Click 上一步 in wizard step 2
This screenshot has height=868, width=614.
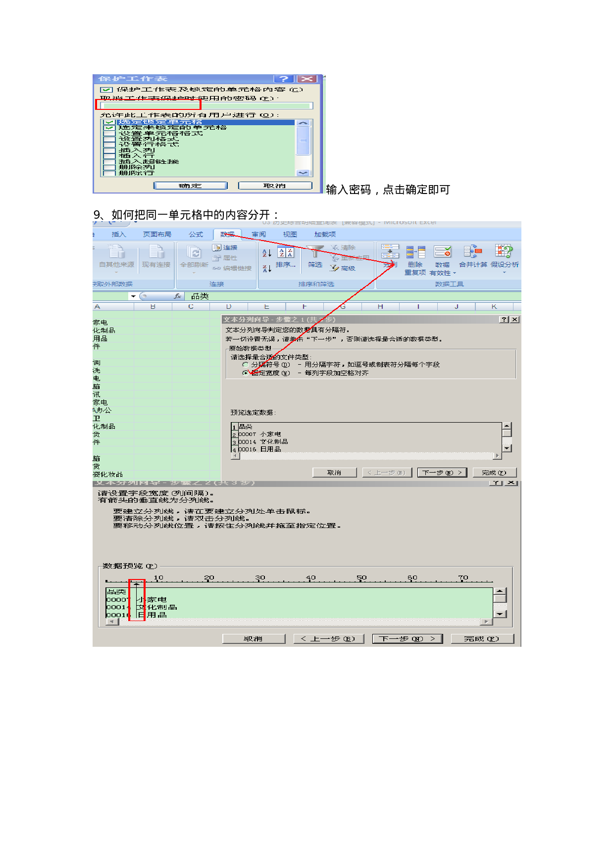[x=328, y=639]
